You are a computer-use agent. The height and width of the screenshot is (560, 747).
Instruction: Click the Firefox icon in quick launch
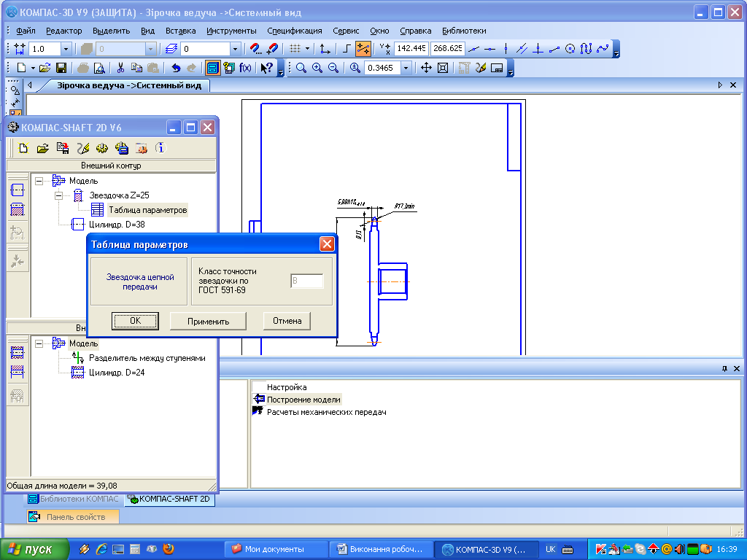pos(169,549)
